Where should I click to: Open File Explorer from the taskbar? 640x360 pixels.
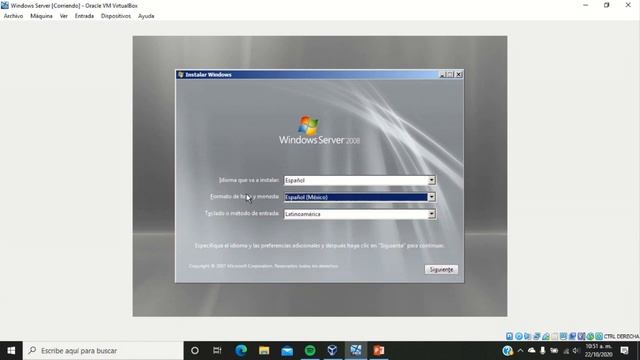click(264, 351)
